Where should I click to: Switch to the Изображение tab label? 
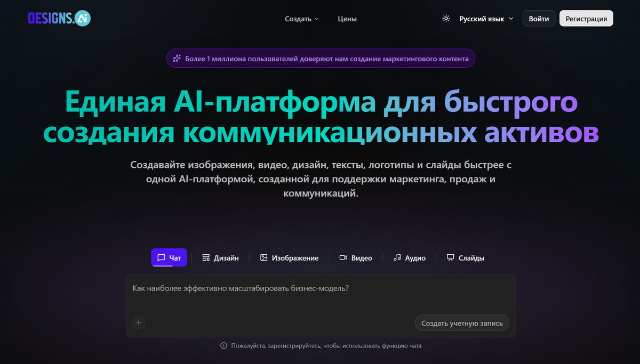[295, 258]
